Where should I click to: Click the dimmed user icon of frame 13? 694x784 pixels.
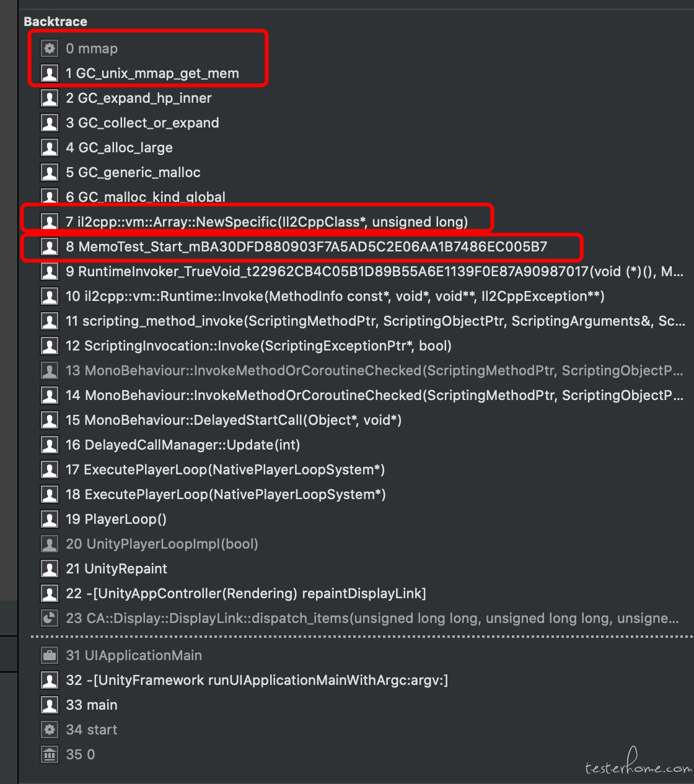[x=50, y=370]
